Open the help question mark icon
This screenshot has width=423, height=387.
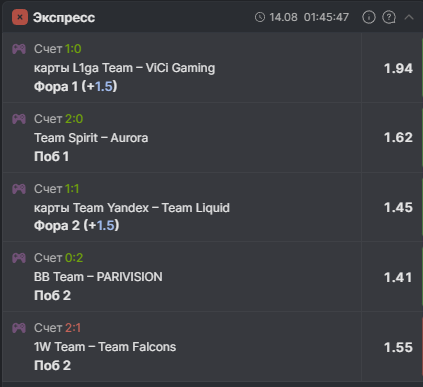click(389, 17)
